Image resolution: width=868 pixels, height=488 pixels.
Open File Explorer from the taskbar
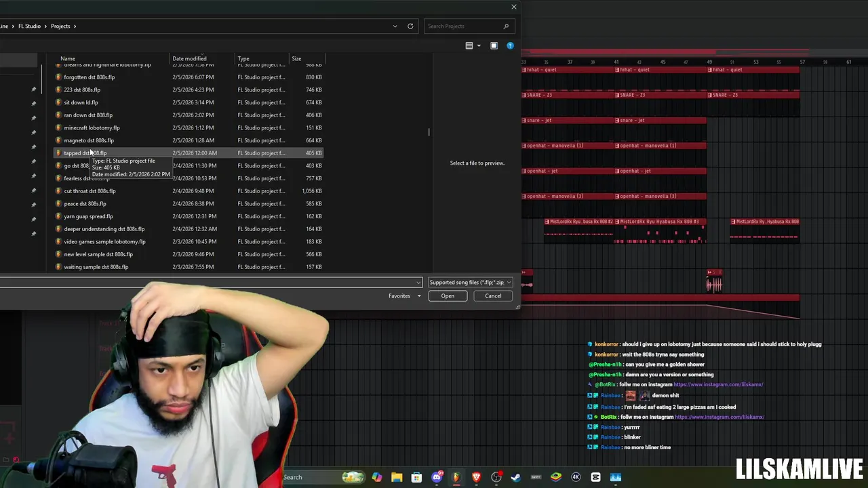click(397, 477)
